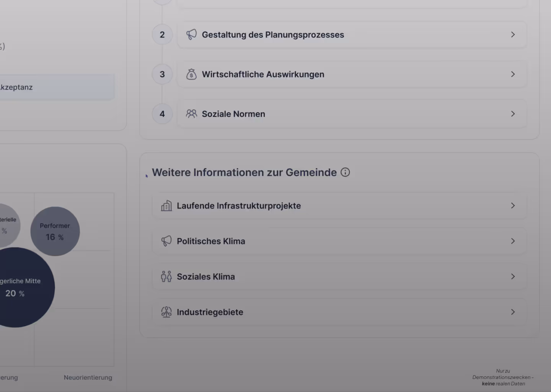Screen dimensions: 551x392
Task: Click the people icon next to Soziales Klima
Action: [x=166, y=276]
